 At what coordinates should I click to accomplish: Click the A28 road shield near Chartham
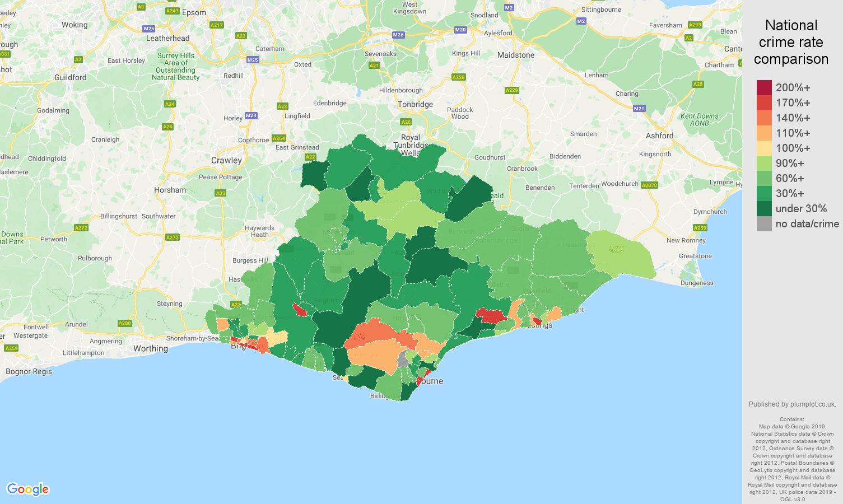(x=698, y=84)
